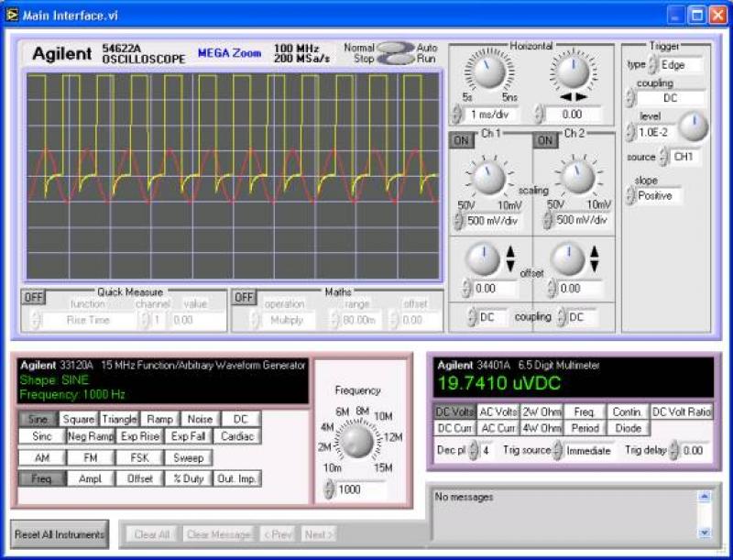Step the Trig delay 0.00 value

(x=673, y=451)
